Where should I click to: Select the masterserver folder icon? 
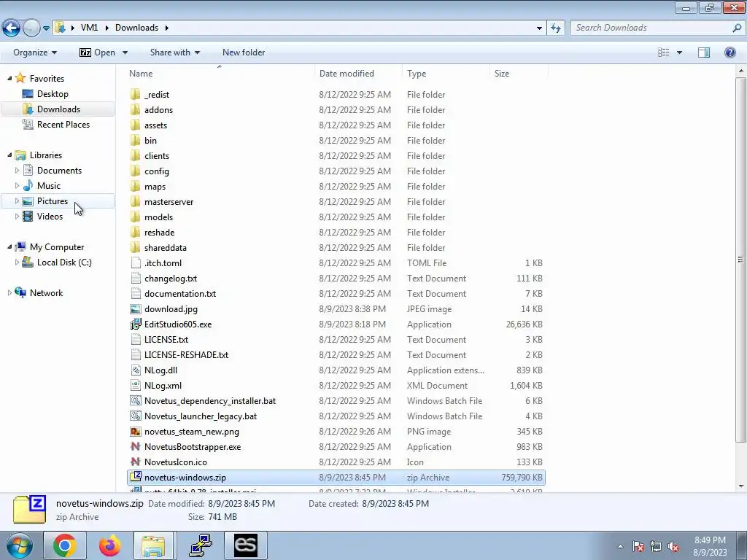[135, 201]
